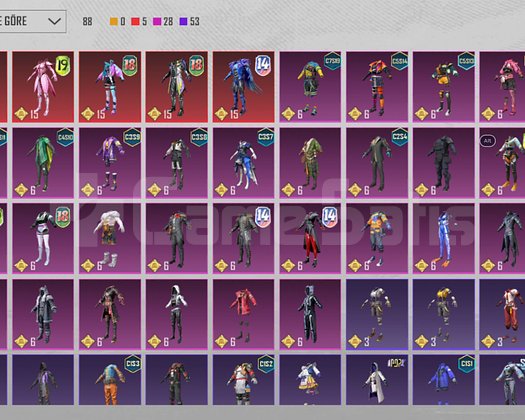
Task: Select the pink rarity swatch showing 28
Action: pyautogui.click(x=157, y=22)
